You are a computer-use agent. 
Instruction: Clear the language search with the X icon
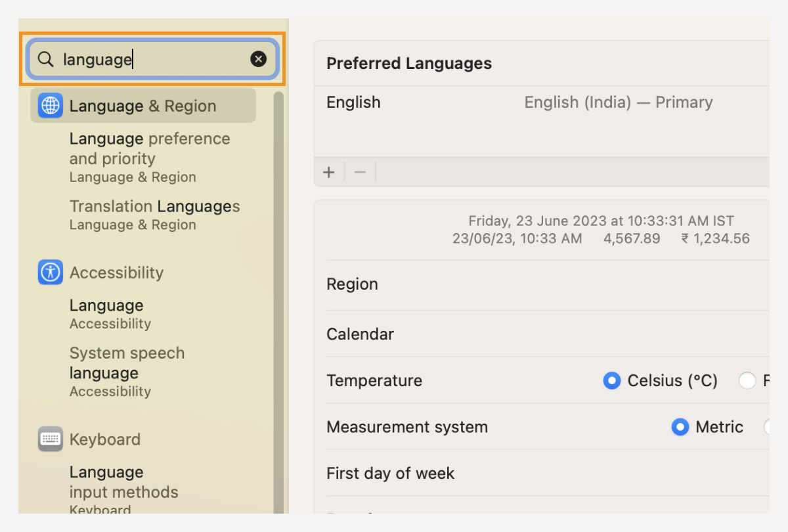click(x=259, y=59)
